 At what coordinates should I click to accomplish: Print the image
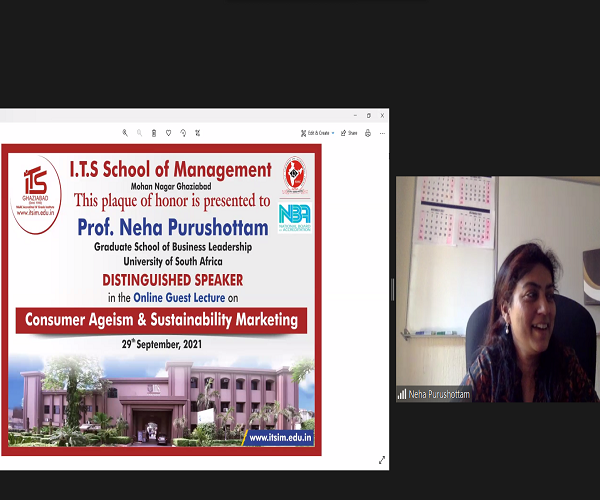(x=368, y=133)
